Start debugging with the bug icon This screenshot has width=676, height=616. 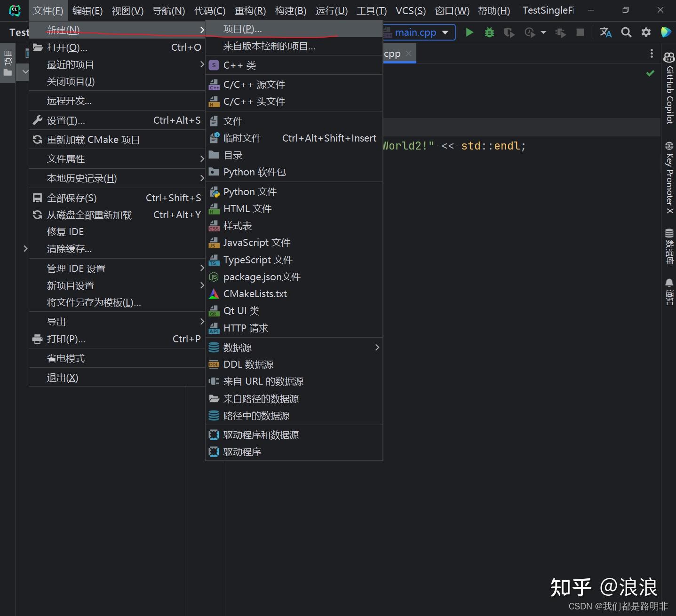pyautogui.click(x=489, y=32)
